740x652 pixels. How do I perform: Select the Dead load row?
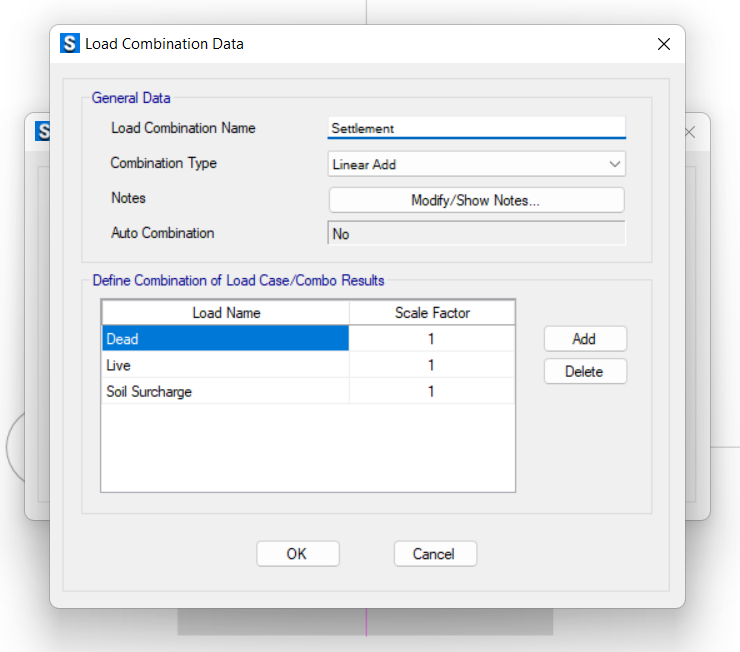click(x=225, y=339)
